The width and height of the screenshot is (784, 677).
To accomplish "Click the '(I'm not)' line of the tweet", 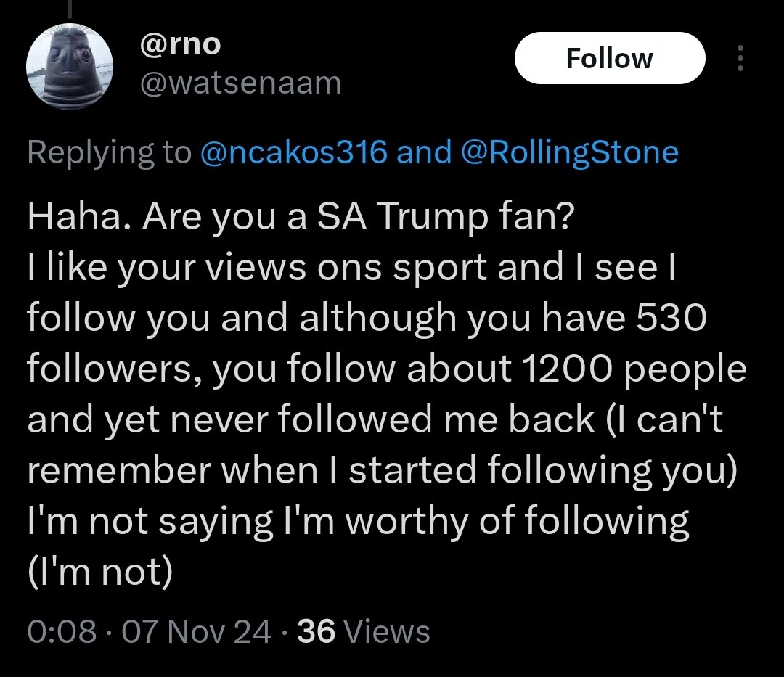I will (100, 573).
